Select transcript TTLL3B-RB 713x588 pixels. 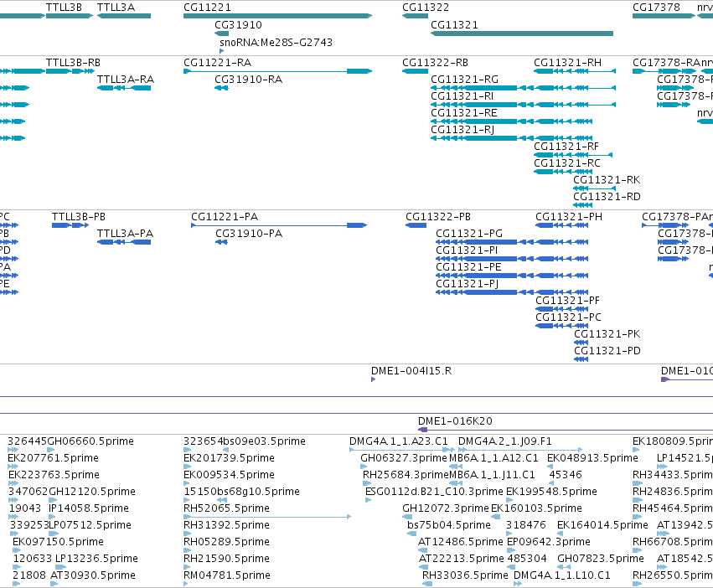73,62
